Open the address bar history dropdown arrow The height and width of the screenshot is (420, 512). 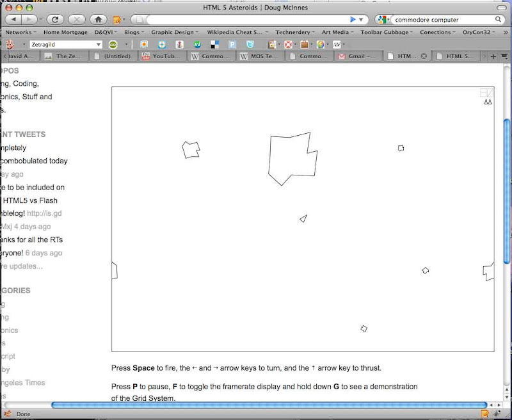(361, 20)
